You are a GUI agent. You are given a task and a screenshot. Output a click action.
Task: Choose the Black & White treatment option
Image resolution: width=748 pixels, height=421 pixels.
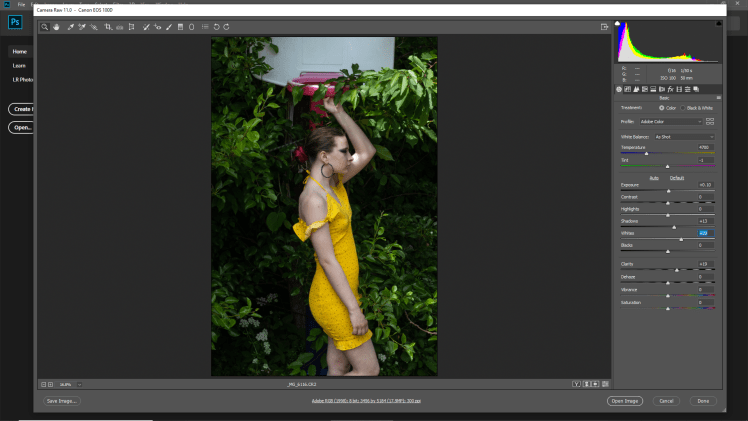(684, 107)
